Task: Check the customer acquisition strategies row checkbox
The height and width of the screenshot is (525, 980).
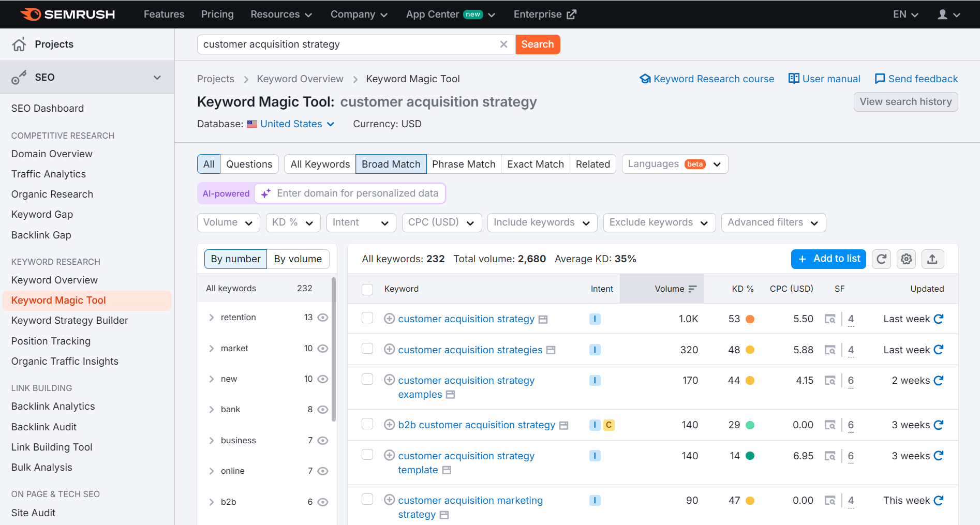Action: [x=367, y=349]
